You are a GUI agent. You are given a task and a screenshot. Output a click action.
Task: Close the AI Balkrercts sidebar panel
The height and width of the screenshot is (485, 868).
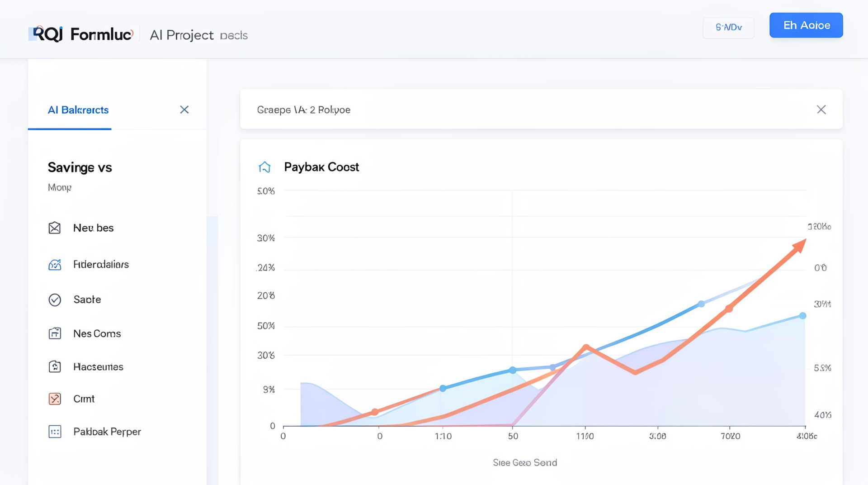[184, 110]
